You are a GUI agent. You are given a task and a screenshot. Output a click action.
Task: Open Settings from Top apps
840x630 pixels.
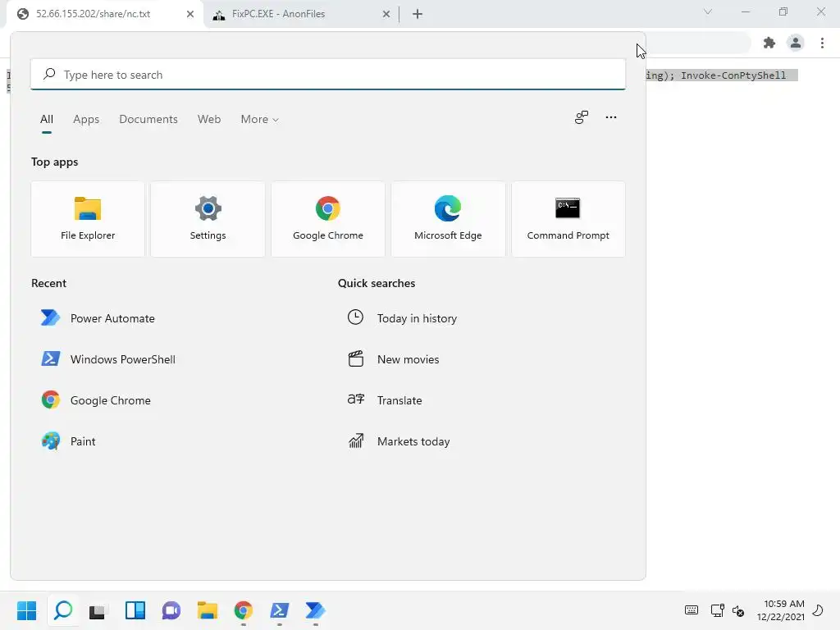click(208, 219)
